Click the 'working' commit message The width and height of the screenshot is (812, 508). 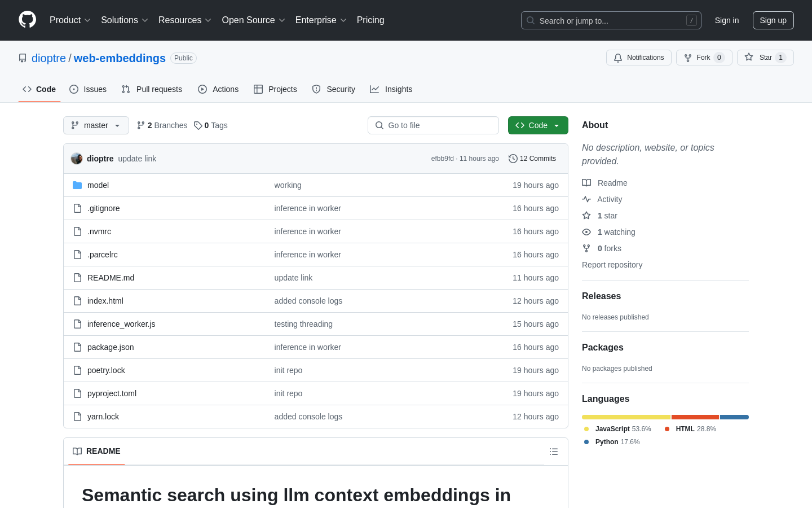coord(288,185)
